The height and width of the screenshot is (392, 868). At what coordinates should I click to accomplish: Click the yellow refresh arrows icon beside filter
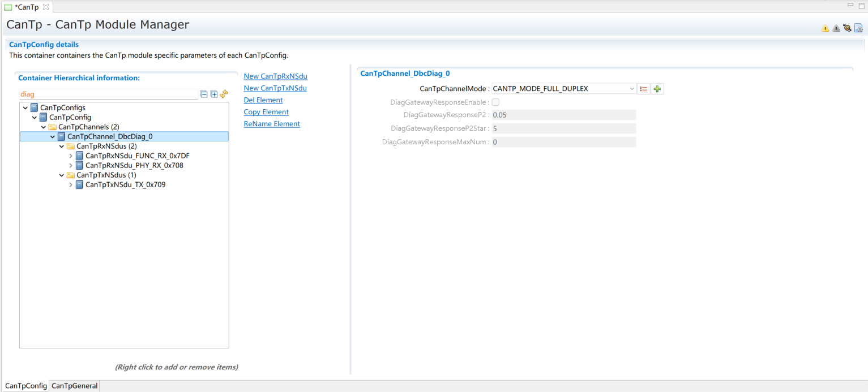click(x=224, y=94)
